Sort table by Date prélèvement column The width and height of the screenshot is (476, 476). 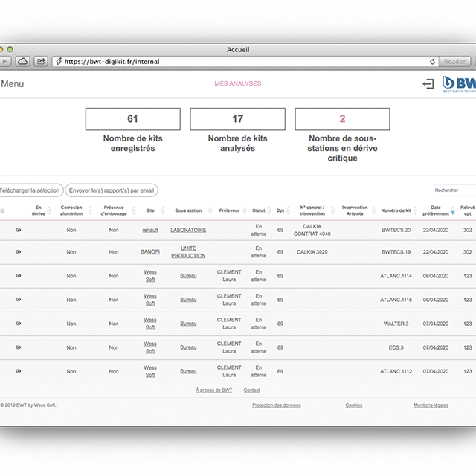[436, 210]
